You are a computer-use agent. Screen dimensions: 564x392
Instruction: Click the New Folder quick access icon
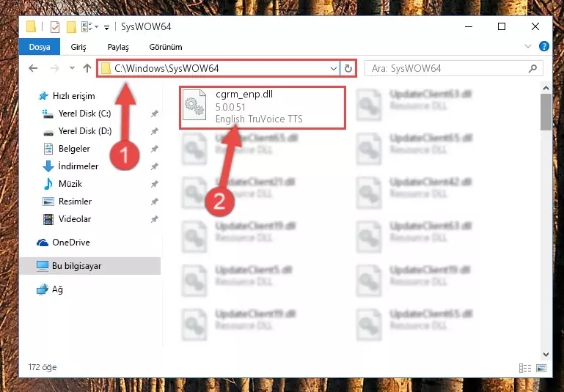tap(71, 27)
